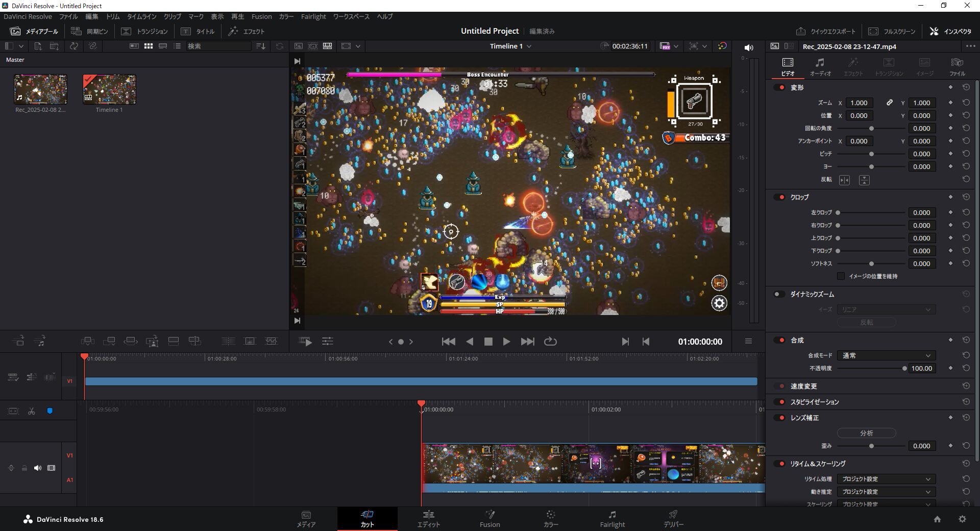Open the Fairlight page tab
This screenshot has width=980, height=531.
click(612, 519)
